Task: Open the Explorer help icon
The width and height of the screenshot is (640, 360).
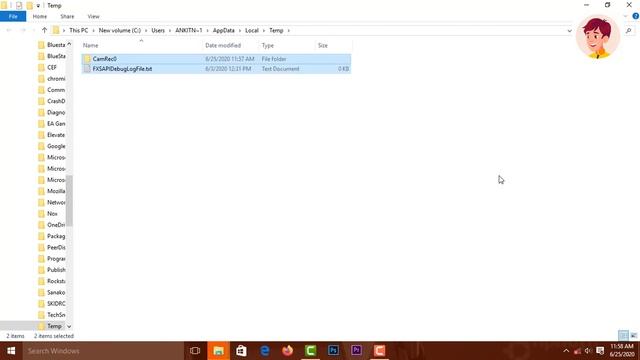Action: point(636,16)
